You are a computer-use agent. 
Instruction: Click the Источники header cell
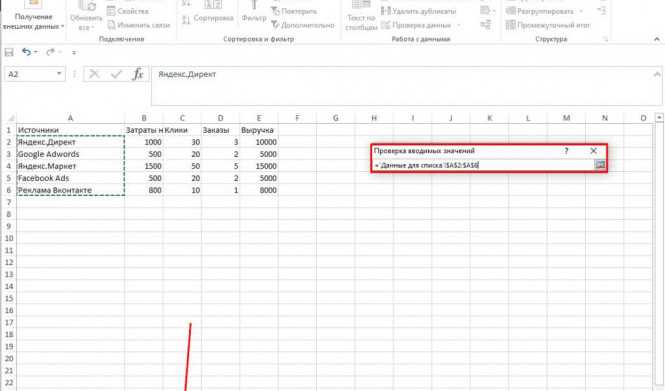tap(70, 130)
